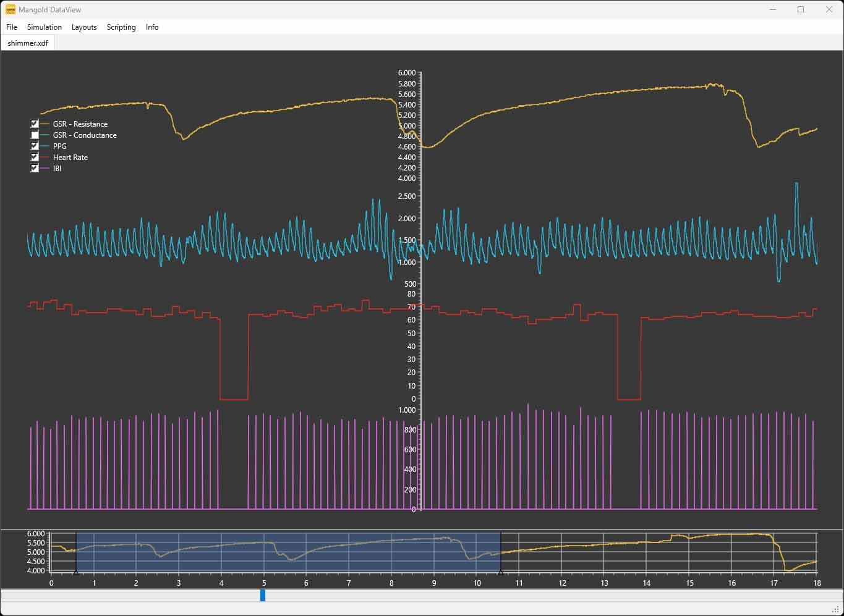
Task: Click the GSR - Resistance legend label
Action: pos(80,124)
